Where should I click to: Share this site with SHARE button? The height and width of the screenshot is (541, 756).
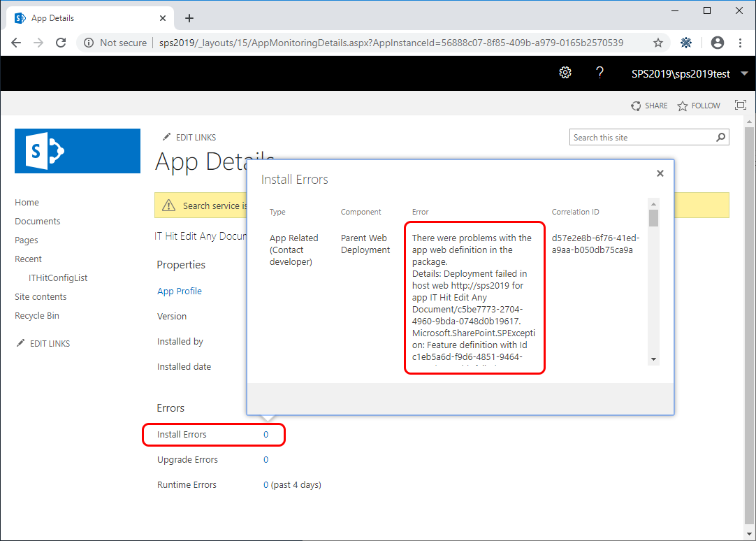[649, 106]
